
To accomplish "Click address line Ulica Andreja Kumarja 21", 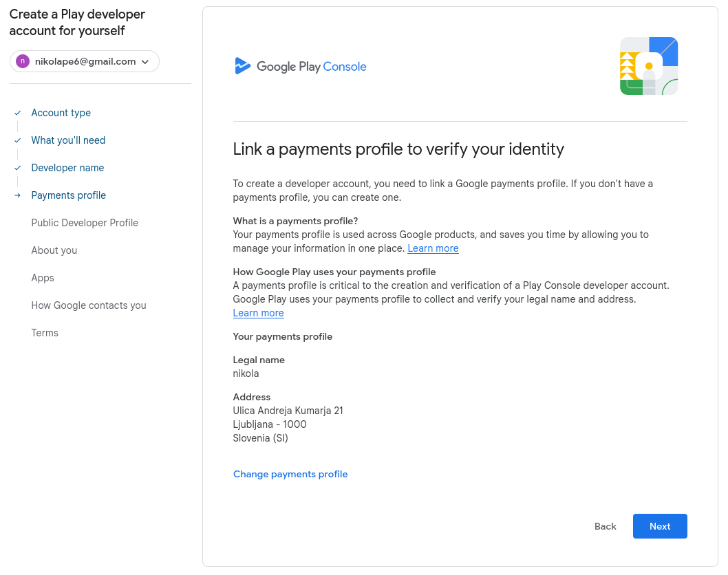I will pos(288,411).
